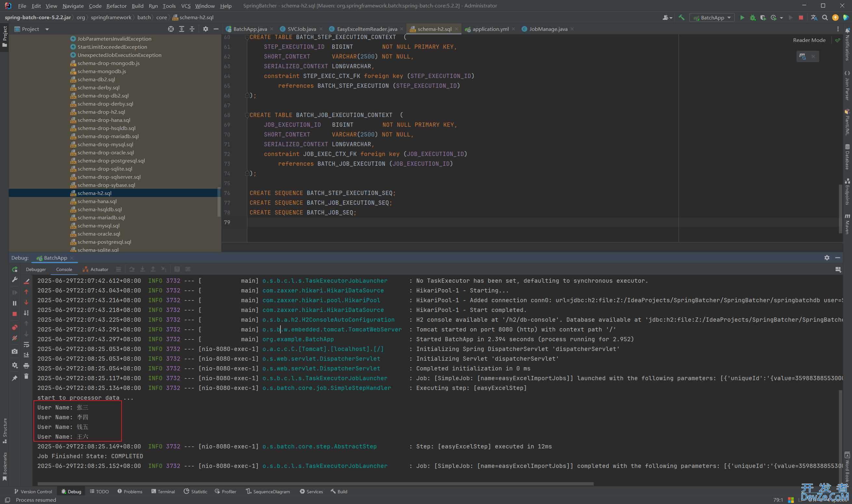Switch to application.yml tab
The image size is (852, 504).
pyautogui.click(x=490, y=29)
